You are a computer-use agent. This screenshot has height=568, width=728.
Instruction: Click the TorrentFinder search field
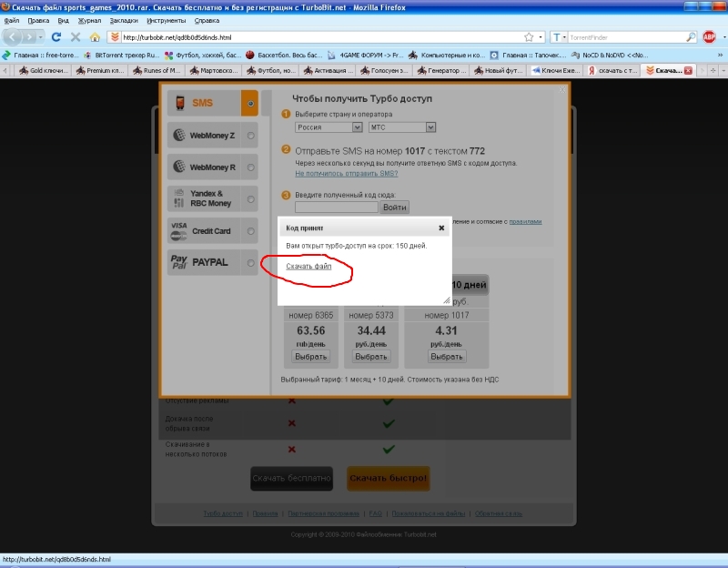627,37
